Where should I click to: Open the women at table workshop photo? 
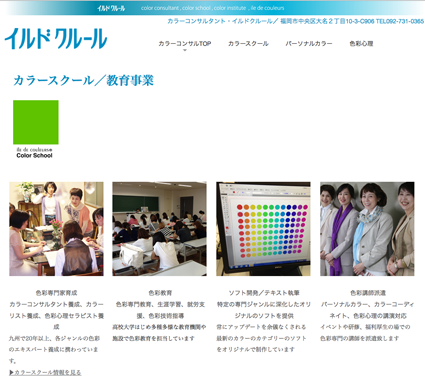56,229
